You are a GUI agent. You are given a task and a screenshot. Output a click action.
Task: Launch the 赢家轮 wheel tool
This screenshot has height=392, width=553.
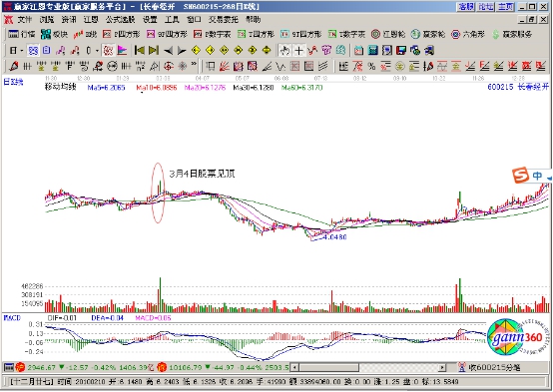point(427,34)
